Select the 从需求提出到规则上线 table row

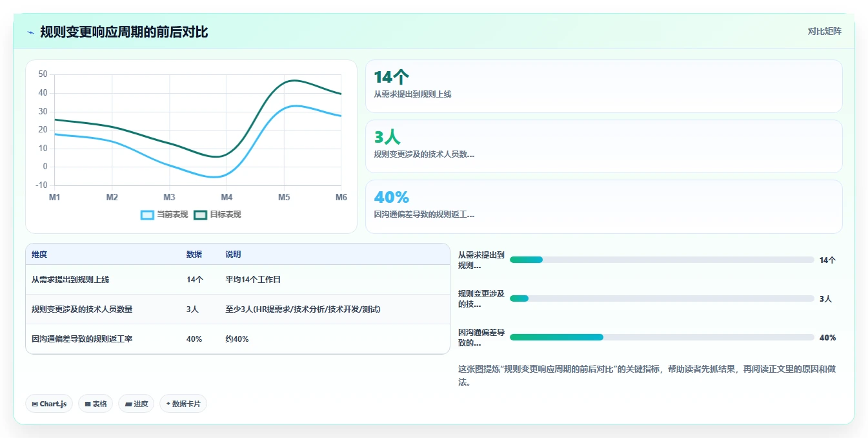[237, 280]
